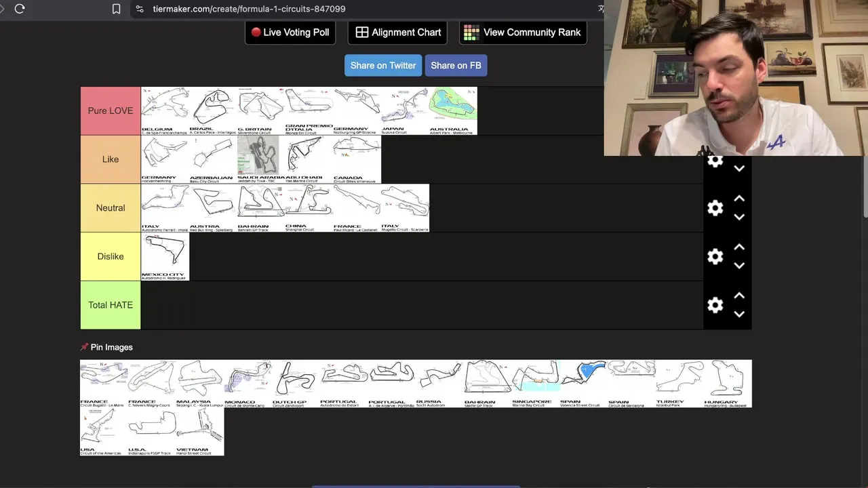Select the Germany Hockenheimring circuit image
The width and height of the screenshot is (868, 488).
click(165, 159)
